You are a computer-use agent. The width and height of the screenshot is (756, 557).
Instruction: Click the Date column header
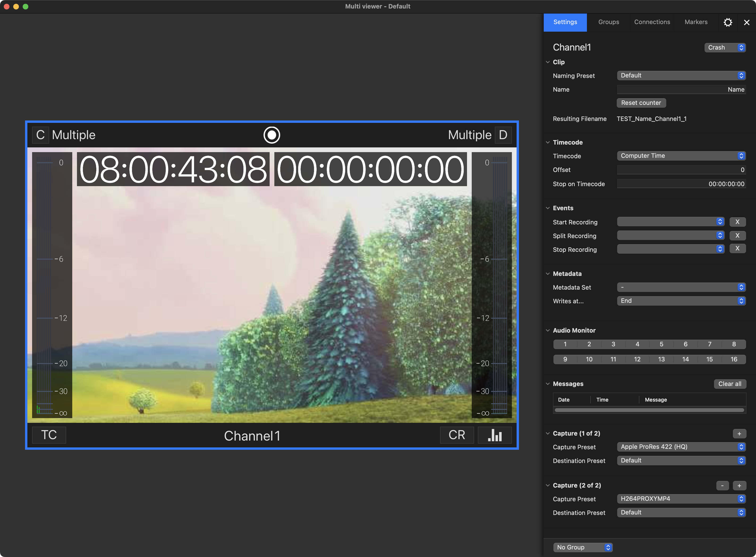(572, 399)
